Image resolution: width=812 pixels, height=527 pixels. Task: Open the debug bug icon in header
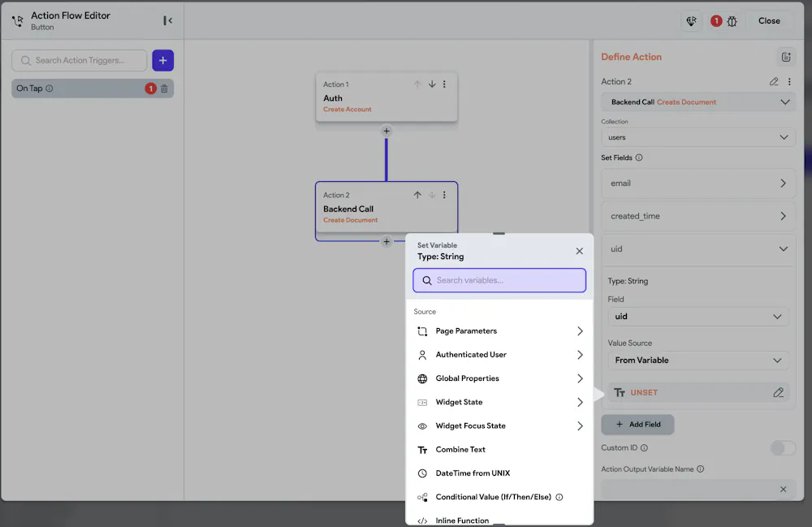click(732, 21)
